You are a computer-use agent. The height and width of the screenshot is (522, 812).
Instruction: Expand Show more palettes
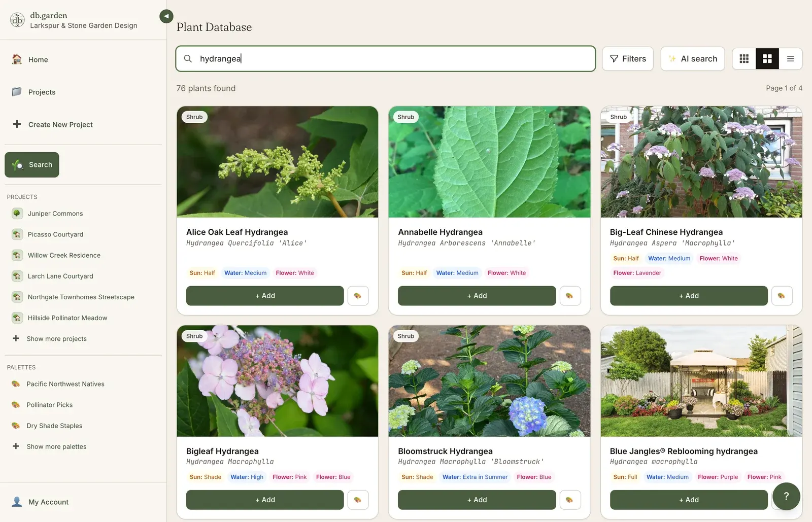point(50,446)
